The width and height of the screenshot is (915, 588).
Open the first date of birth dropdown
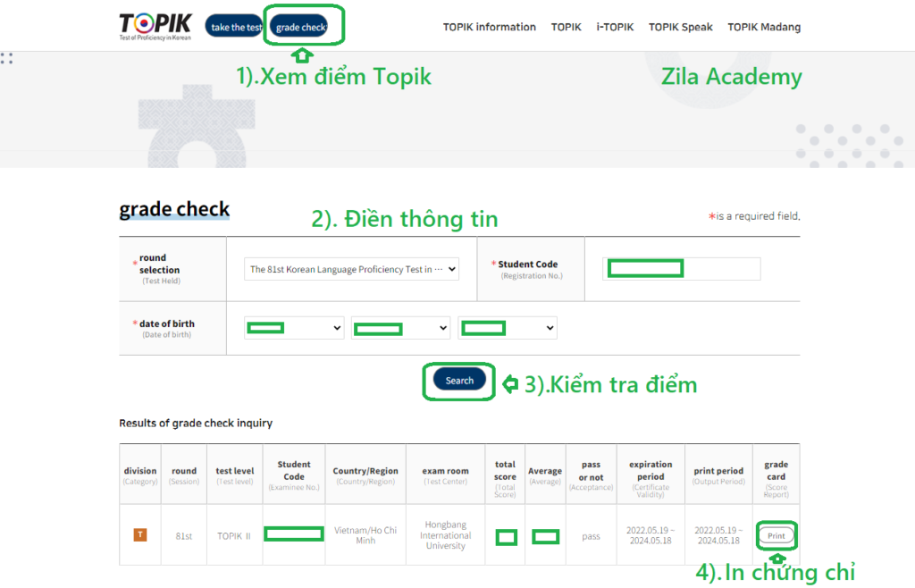coord(294,328)
